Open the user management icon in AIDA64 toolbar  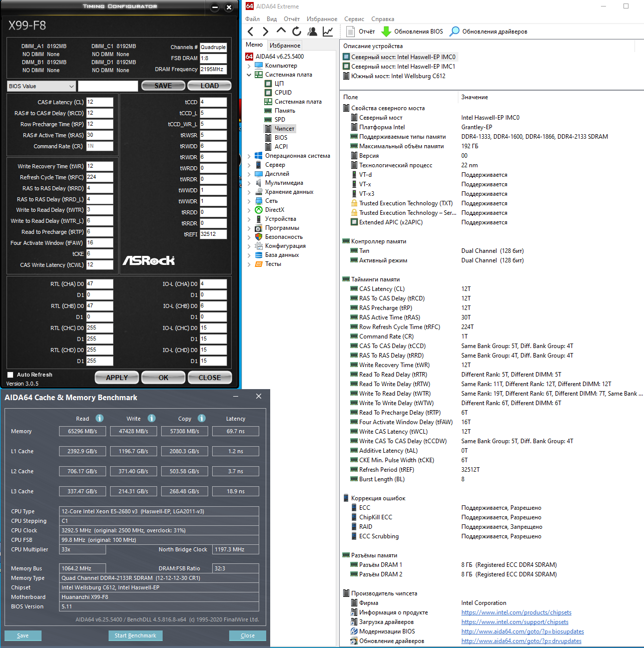(x=312, y=32)
